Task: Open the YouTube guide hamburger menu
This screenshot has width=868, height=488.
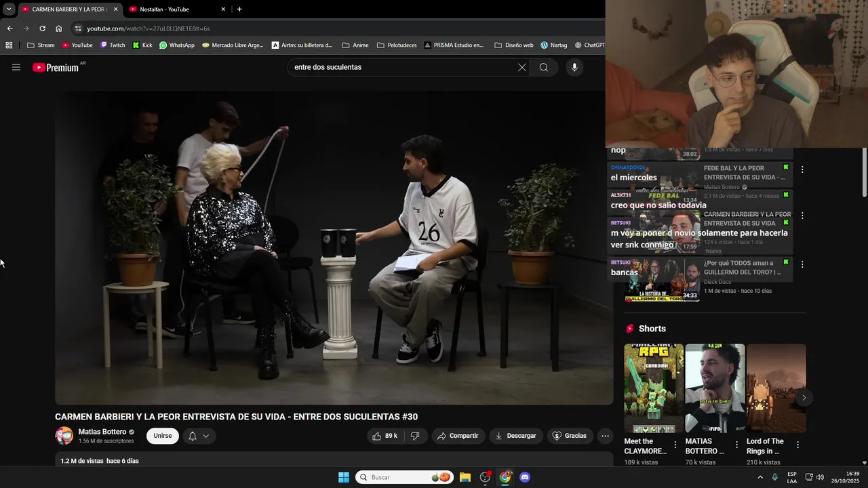Action: [16, 67]
